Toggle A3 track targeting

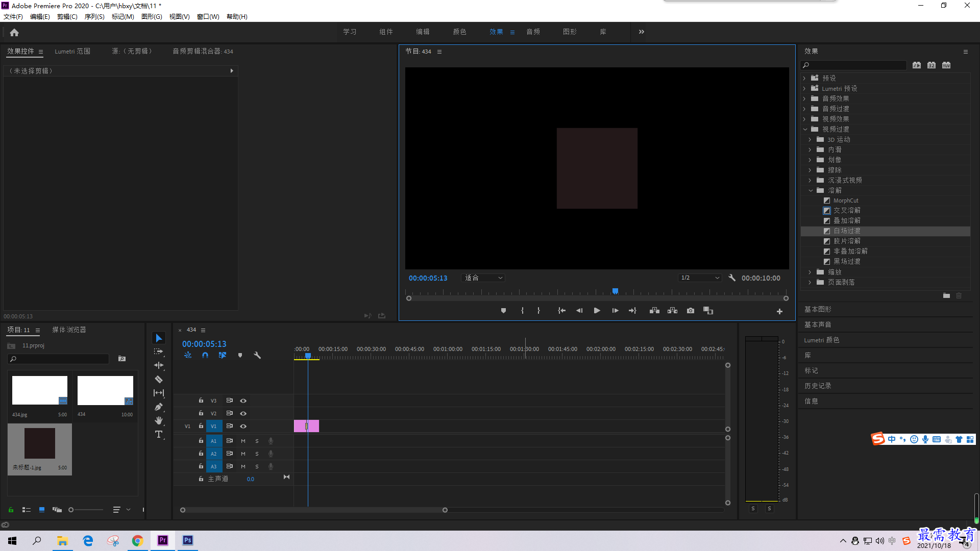point(214,466)
